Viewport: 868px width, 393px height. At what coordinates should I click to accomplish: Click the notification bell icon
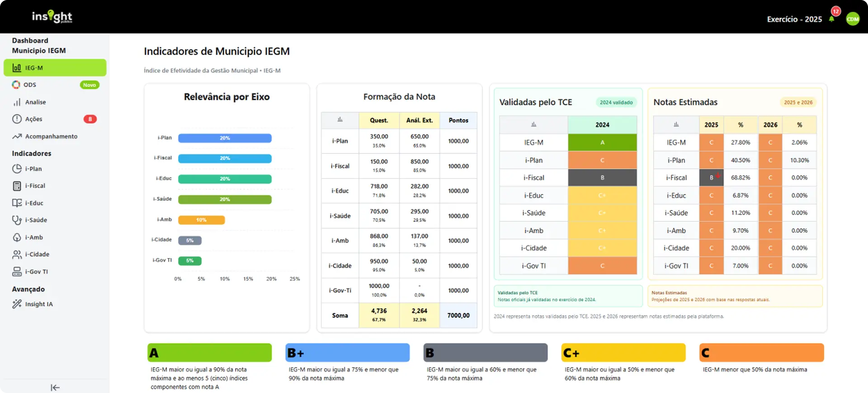(831, 19)
